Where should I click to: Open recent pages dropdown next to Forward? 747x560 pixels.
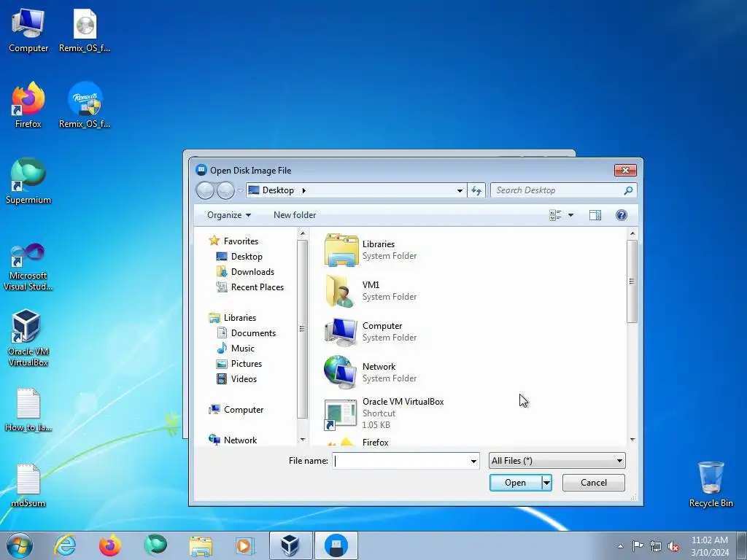[241, 190]
